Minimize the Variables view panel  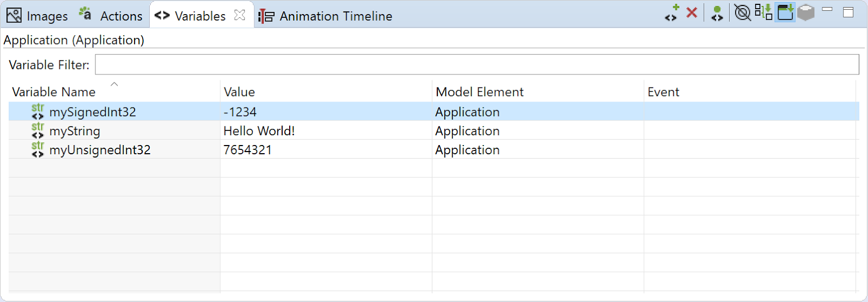[827, 9]
